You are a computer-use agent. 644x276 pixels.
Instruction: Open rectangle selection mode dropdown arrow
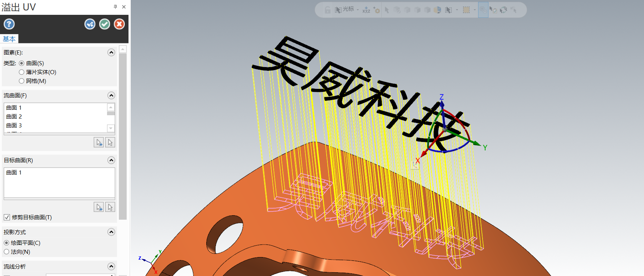(x=475, y=10)
